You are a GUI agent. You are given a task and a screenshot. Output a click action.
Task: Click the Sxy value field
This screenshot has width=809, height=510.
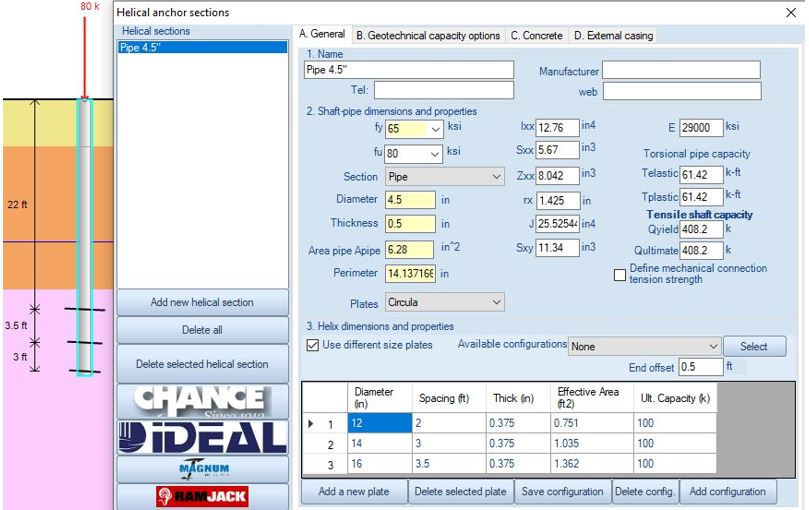pyautogui.click(x=557, y=248)
